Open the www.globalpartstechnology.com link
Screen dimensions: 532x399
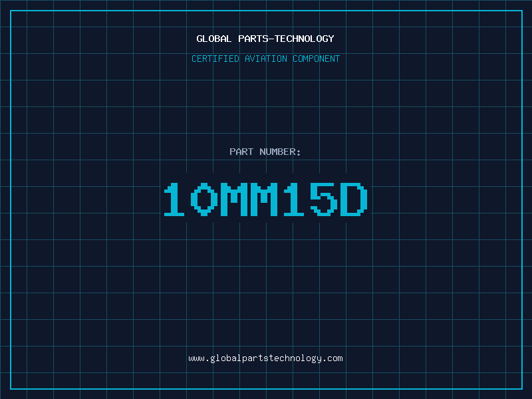click(265, 358)
